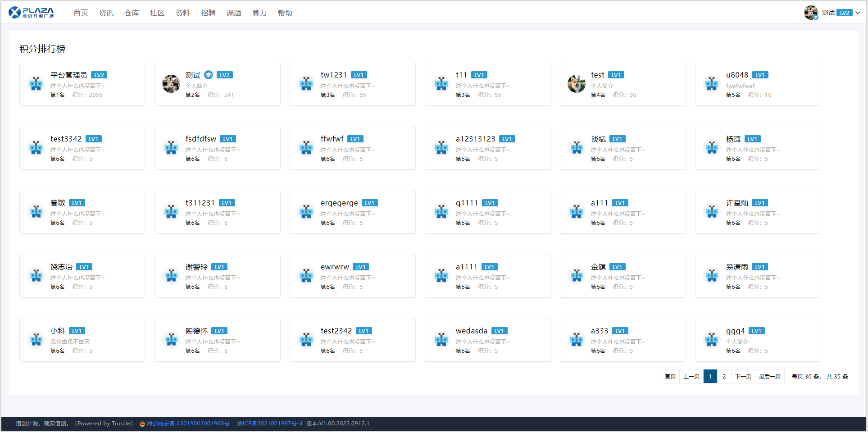Open the 湘公网安备 registration link
868x433 pixels.
click(188, 424)
